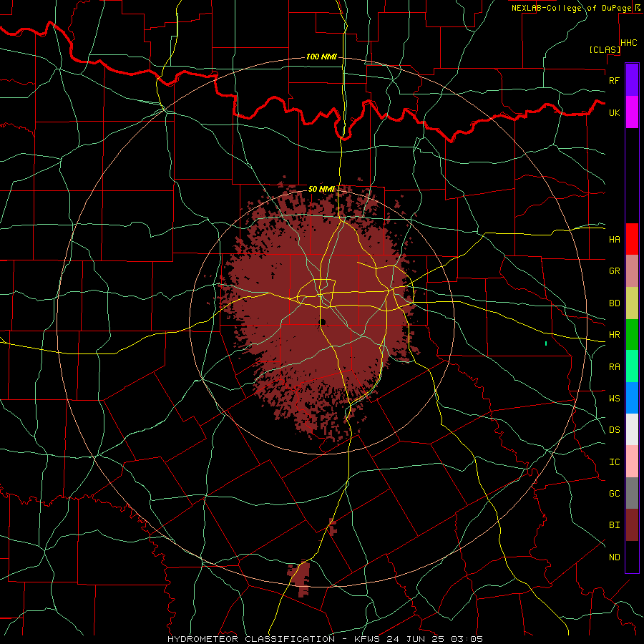Click the GR legend label

click(614, 271)
